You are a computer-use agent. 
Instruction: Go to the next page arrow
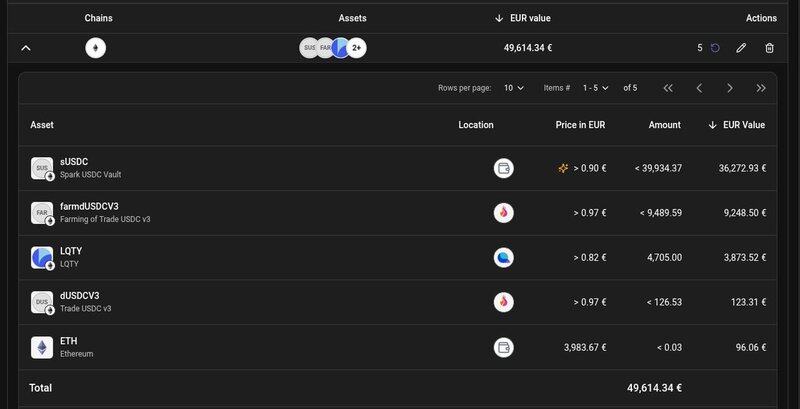click(x=730, y=88)
